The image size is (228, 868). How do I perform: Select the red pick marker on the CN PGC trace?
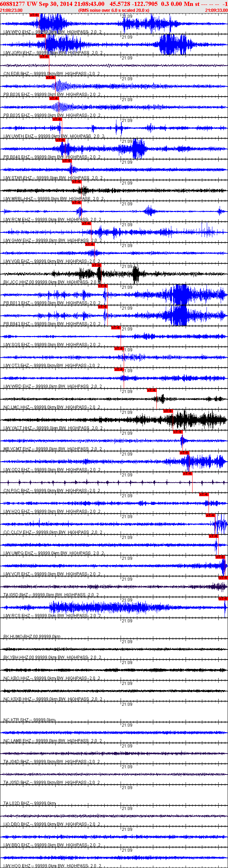pyautogui.click(x=188, y=474)
